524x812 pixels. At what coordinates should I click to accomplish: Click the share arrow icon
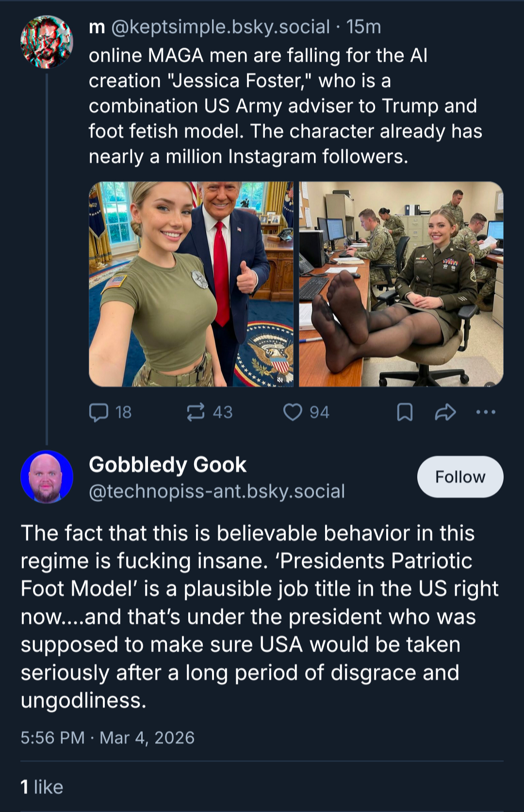[445, 412]
